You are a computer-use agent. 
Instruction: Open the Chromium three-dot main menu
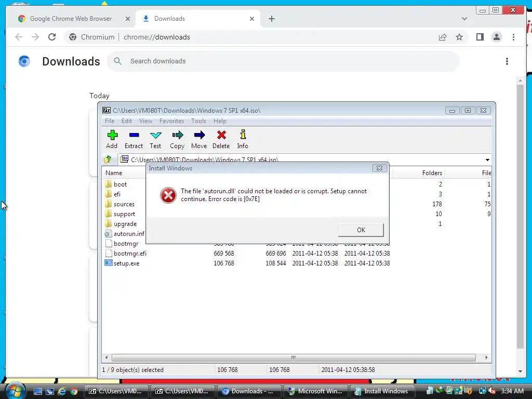[x=513, y=37]
